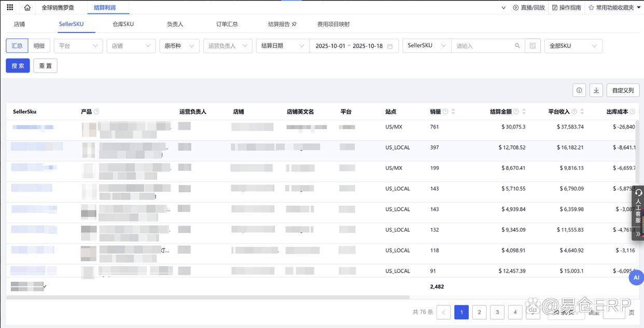
Task: Open the 原币种 currency dropdown
Action: 179,46
